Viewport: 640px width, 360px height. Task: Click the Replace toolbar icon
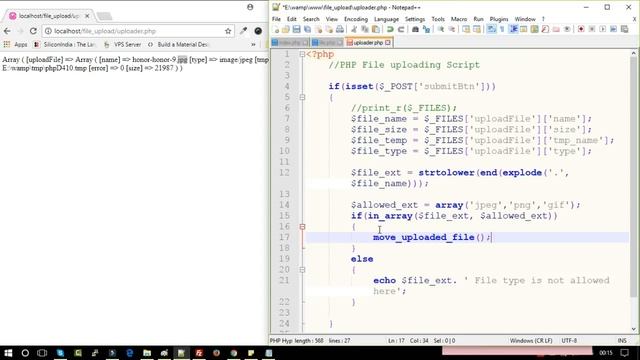click(x=426, y=29)
